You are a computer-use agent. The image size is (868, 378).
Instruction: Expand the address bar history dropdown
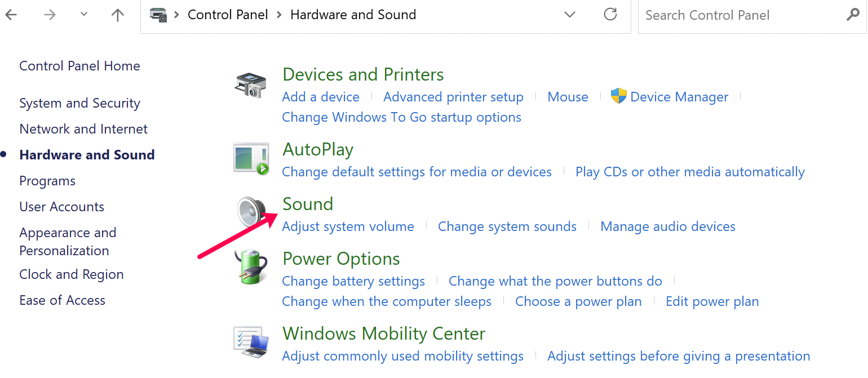pos(570,15)
